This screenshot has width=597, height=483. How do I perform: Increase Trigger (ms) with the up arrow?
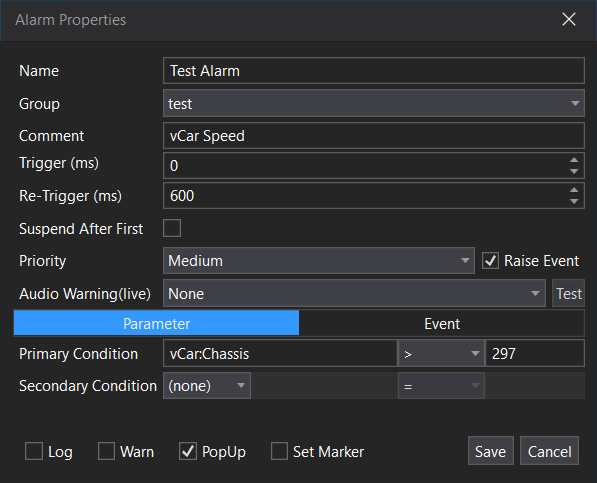click(x=574, y=160)
